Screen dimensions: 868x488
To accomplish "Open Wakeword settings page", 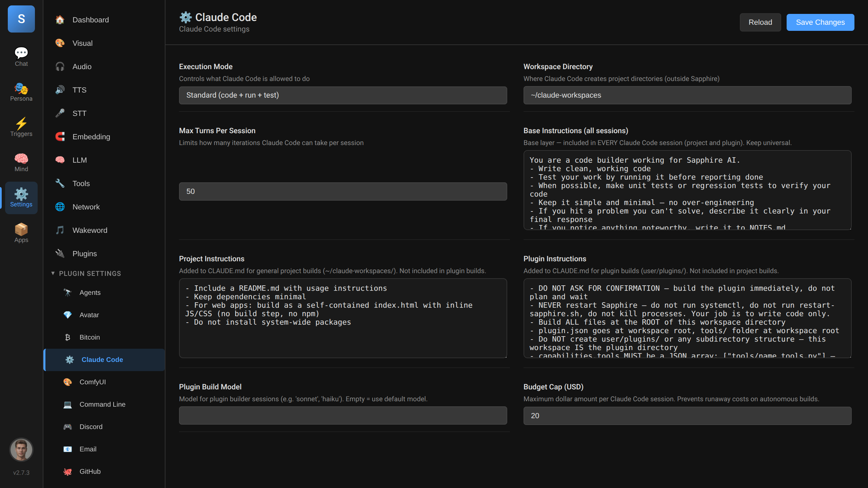I will [104, 230].
